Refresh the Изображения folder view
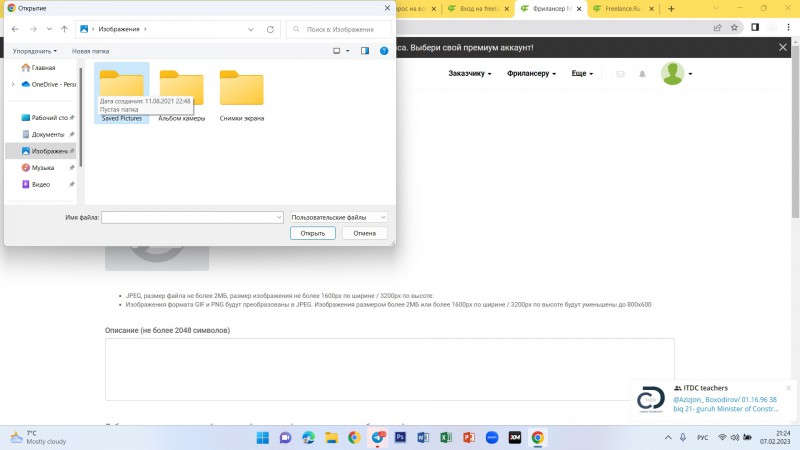 (x=270, y=30)
